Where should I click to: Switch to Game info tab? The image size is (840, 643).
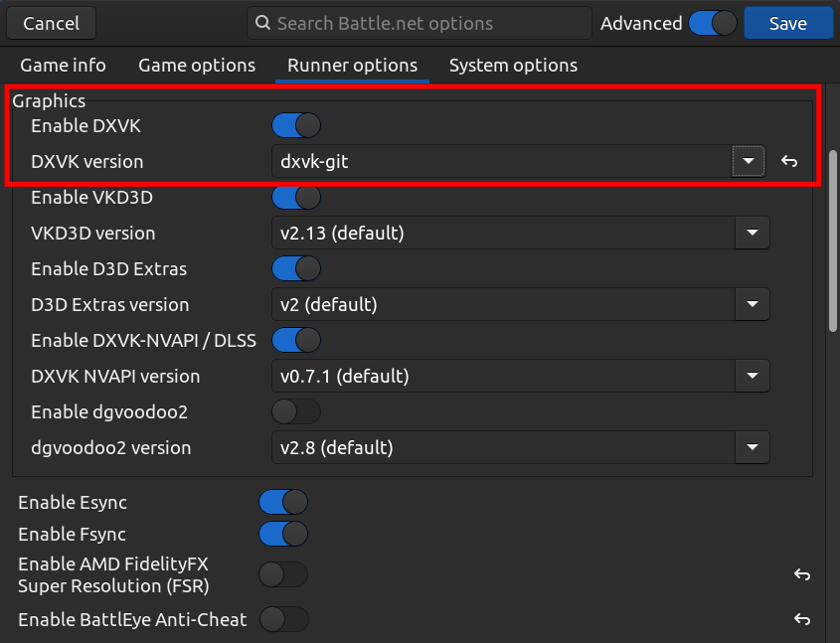63,66
